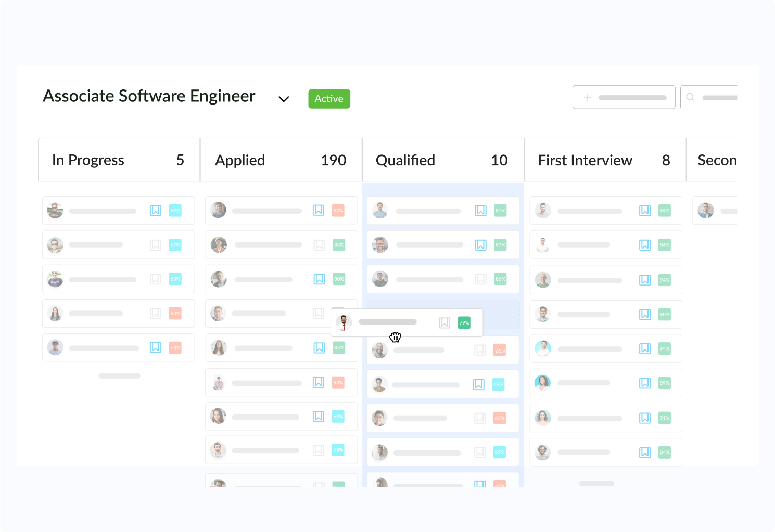
Task: Open the Associate Software Engineer title selector
Action: [x=149, y=96]
